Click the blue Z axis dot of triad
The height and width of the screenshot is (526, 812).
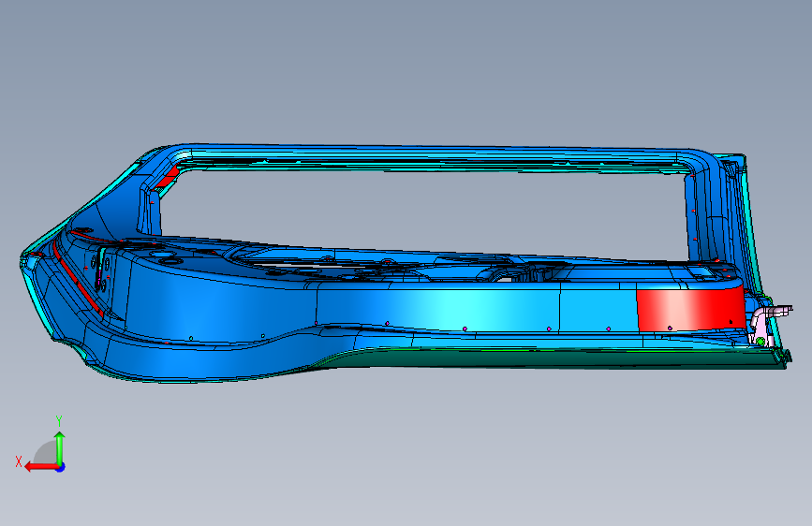[x=61, y=467]
